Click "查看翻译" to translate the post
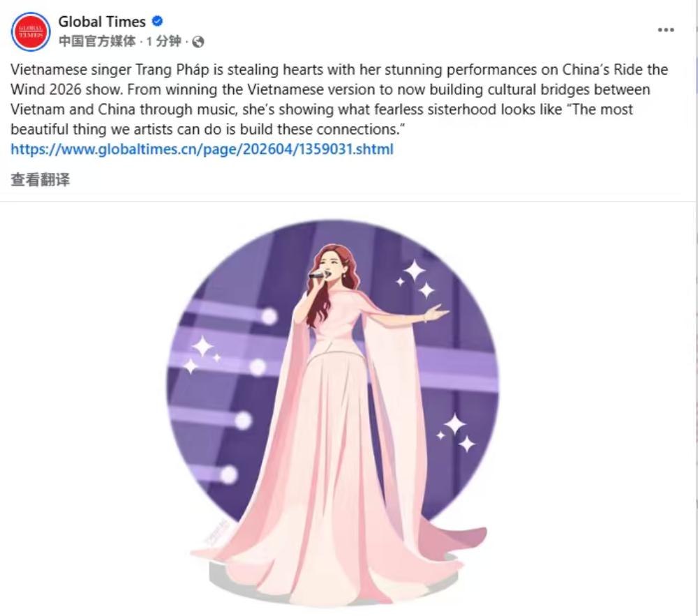This screenshot has width=698, height=616. click(x=40, y=179)
